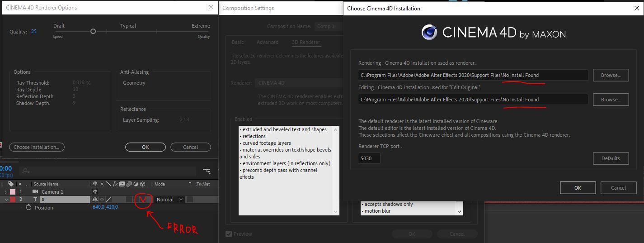The image size is (644, 243).
Task: Click the timeline search magnifier icon
Action: click(x=26, y=171)
